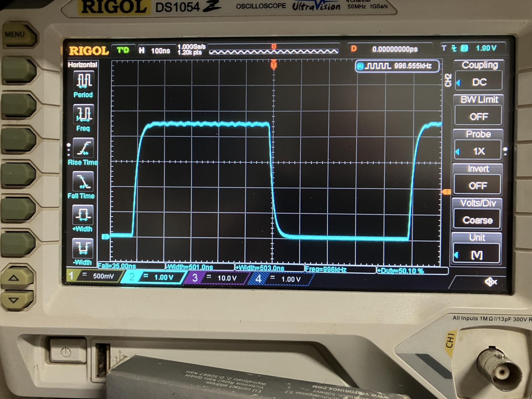The height and width of the screenshot is (399, 532).
Task: Toggle the BW Limit OFF setting
Action: (479, 116)
